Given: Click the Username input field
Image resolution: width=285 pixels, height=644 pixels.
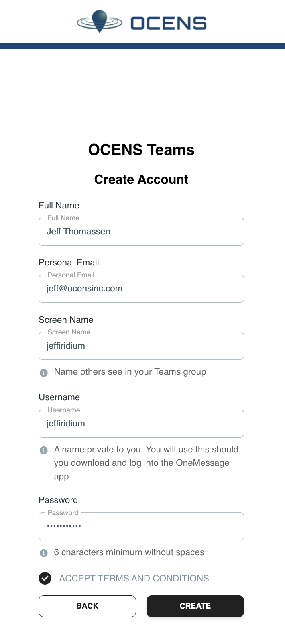Looking at the screenshot, I should coord(141,424).
